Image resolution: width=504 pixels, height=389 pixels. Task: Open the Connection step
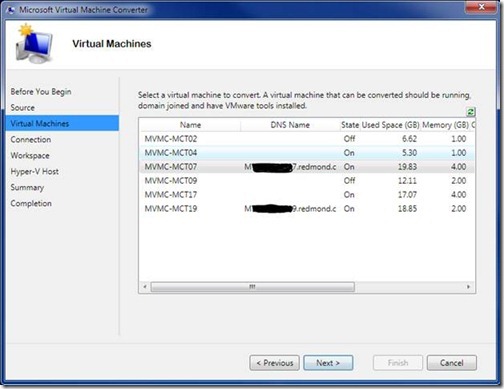pos(31,139)
